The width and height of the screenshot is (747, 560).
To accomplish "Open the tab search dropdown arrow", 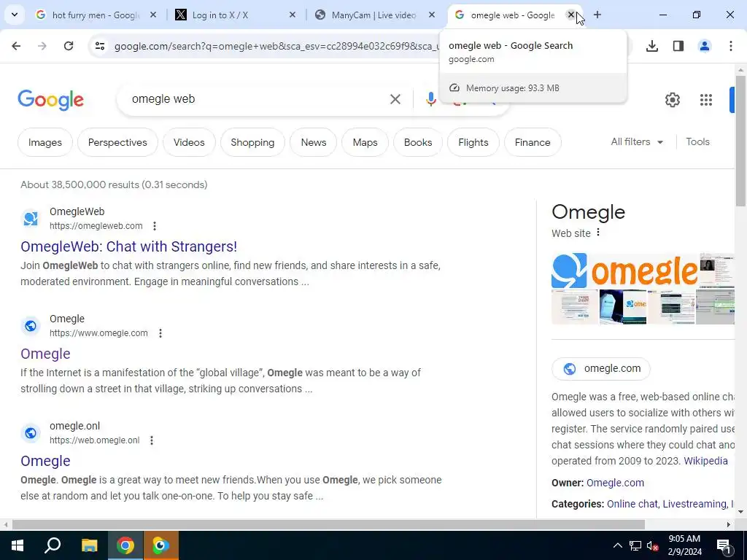I will click(x=15, y=15).
